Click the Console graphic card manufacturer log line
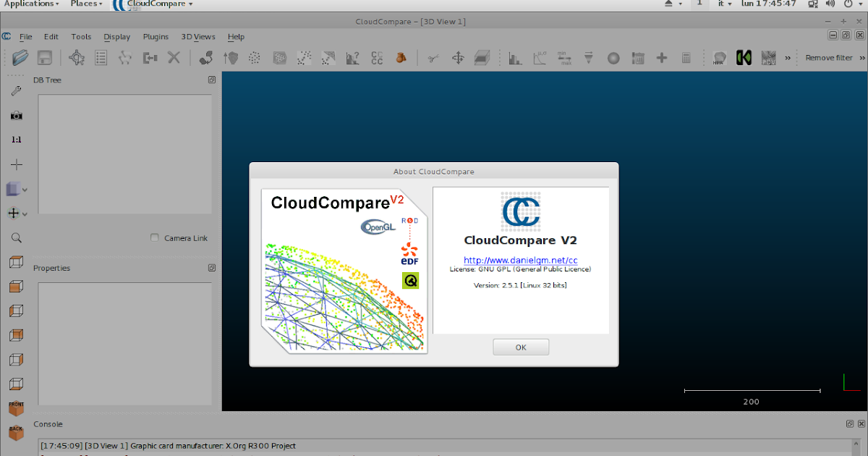The height and width of the screenshot is (456, 868). [168, 446]
